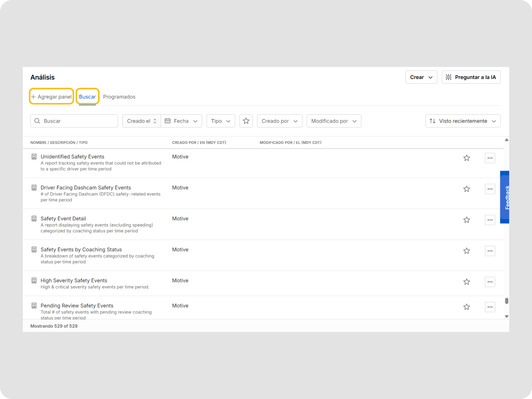Click the vertical scrollbar thumb in list
Screen dimensions: 532x399
coord(507,301)
